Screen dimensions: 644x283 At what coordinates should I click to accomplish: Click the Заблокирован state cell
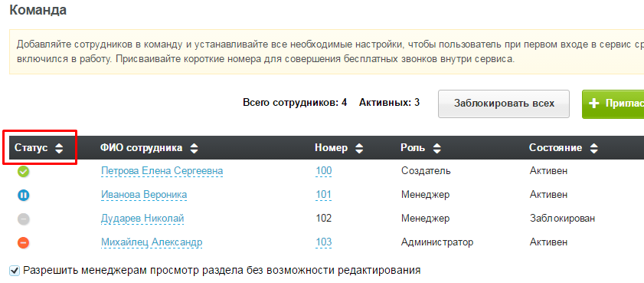coord(562,219)
